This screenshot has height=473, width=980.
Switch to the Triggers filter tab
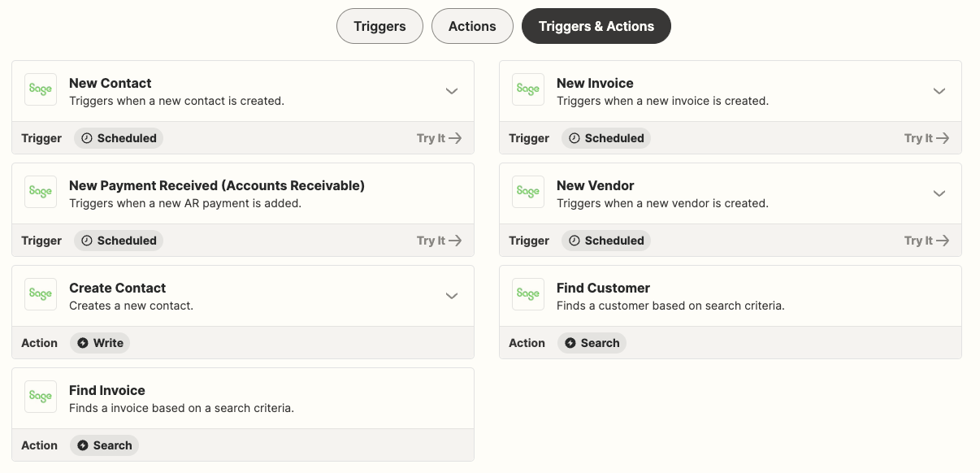(379, 26)
